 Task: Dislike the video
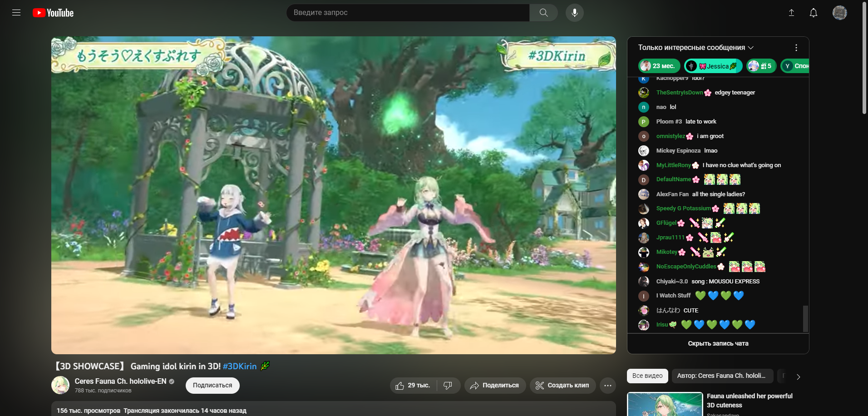click(448, 386)
